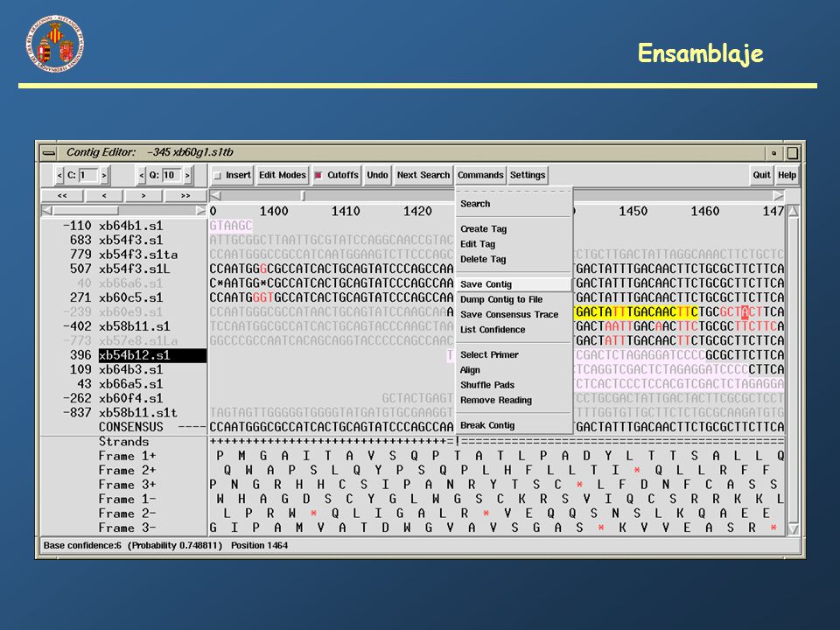The height and width of the screenshot is (630, 840).
Task: Decrease the Q value with left arrow
Action: coord(142,175)
